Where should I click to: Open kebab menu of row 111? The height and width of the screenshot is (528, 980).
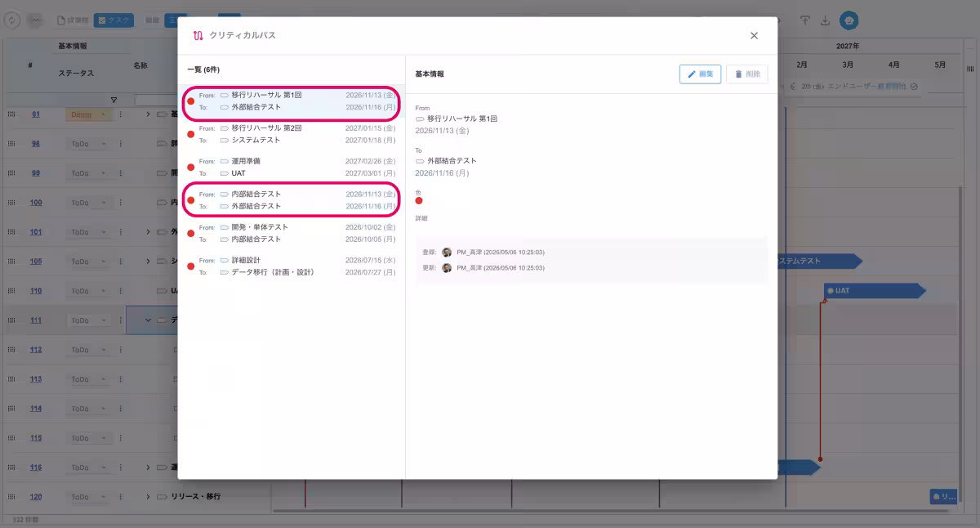(x=120, y=320)
